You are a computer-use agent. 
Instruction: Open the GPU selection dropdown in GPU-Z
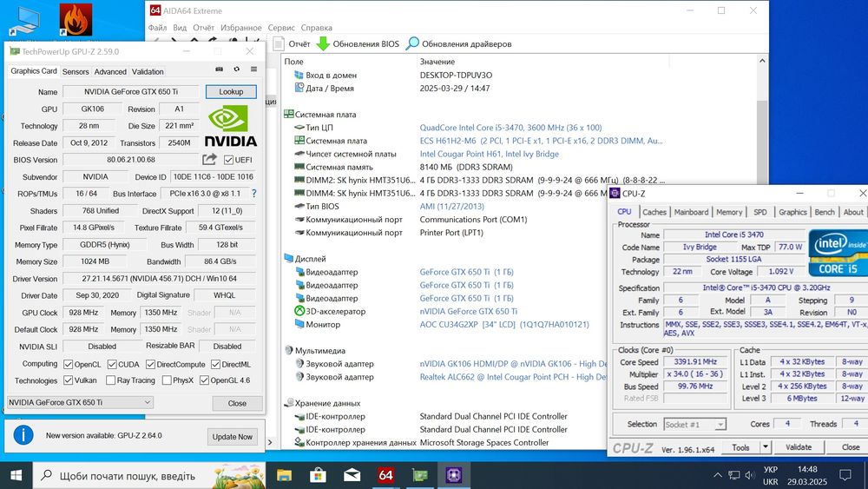click(80, 403)
